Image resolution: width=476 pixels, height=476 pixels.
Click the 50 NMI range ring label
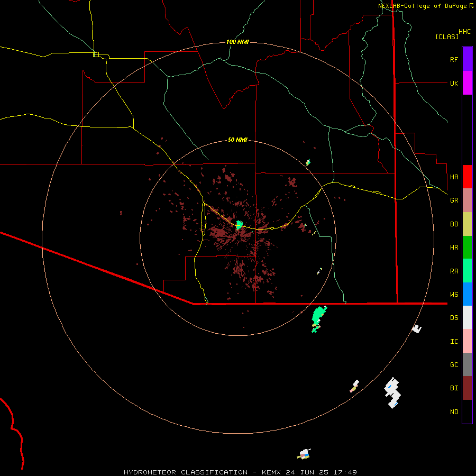[237, 140]
